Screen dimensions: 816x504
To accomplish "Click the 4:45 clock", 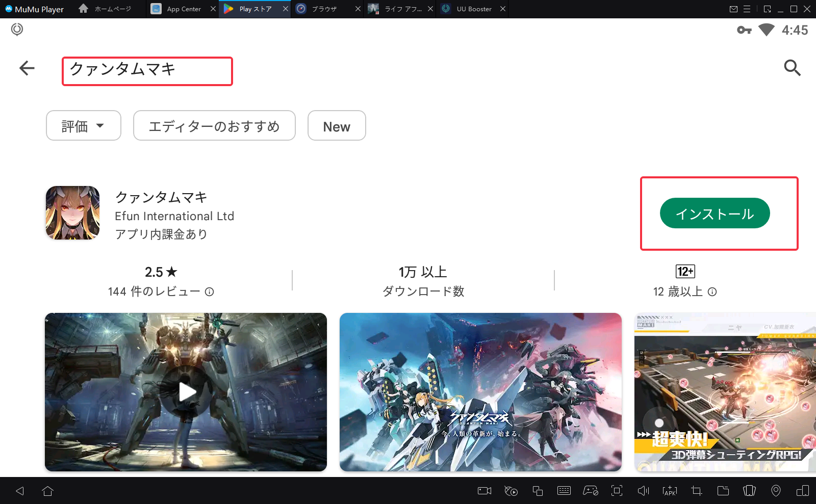I will tap(795, 30).
